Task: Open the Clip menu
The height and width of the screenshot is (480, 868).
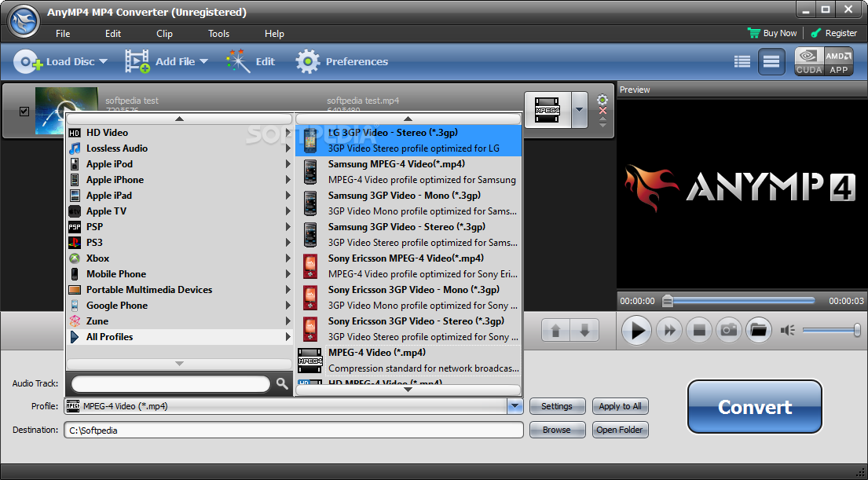Action: 164,34
